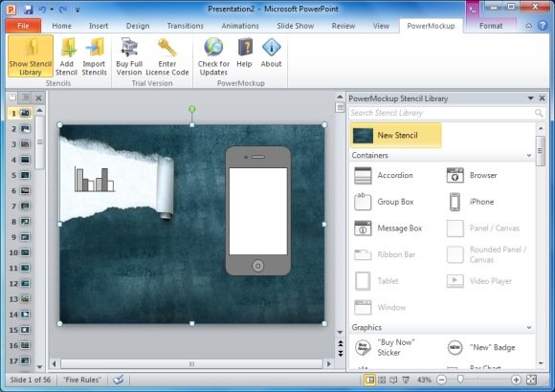Image resolution: width=555 pixels, height=392 pixels.
Task: Select the Accordion stencil
Action: [x=384, y=176]
